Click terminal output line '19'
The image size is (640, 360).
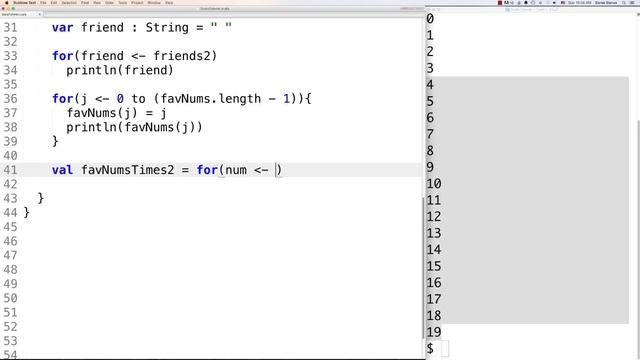click(x=434, y=332)
